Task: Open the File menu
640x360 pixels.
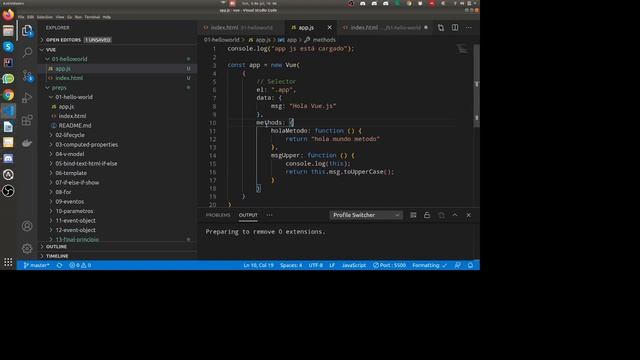Action: click(21, 17)
